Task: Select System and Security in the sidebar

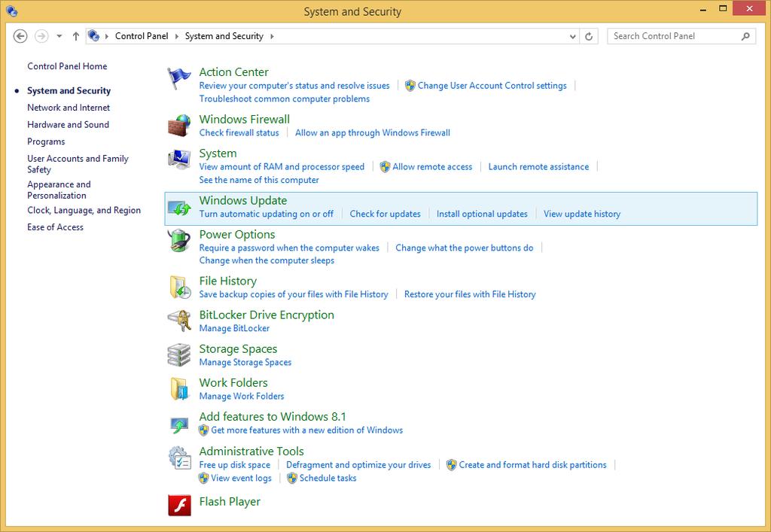Action: click(x=69, y=91)
